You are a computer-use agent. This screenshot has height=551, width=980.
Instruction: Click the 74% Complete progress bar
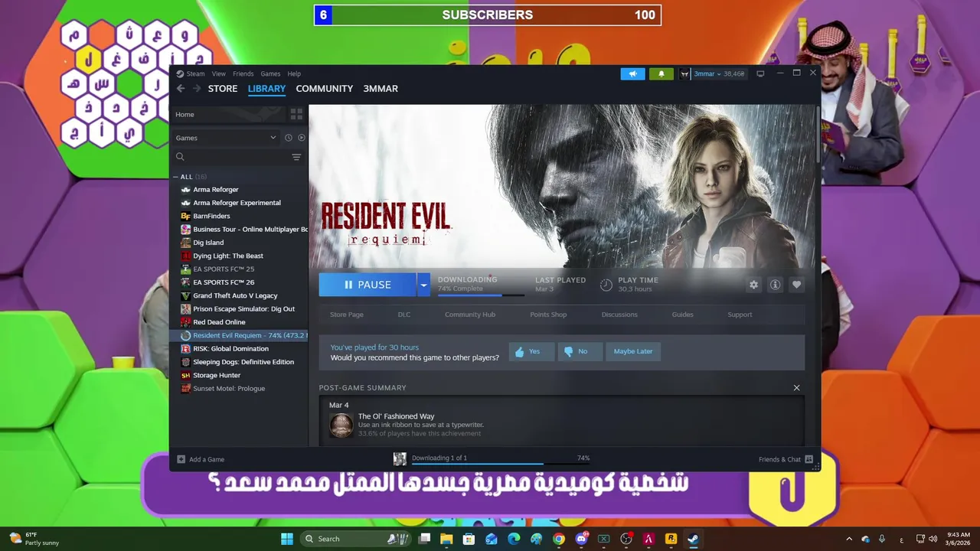pos(482,295)
